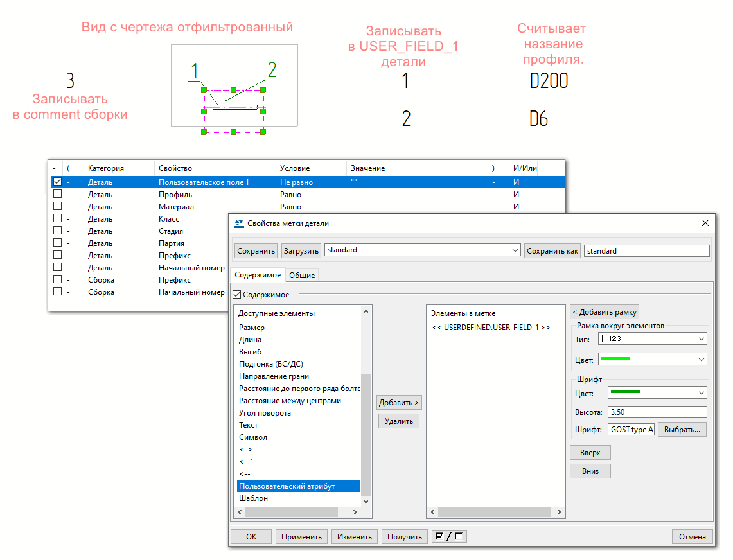Select Пользовательский атрибут list item
Viewport: 733px width, 560px height.
[299, 486]
